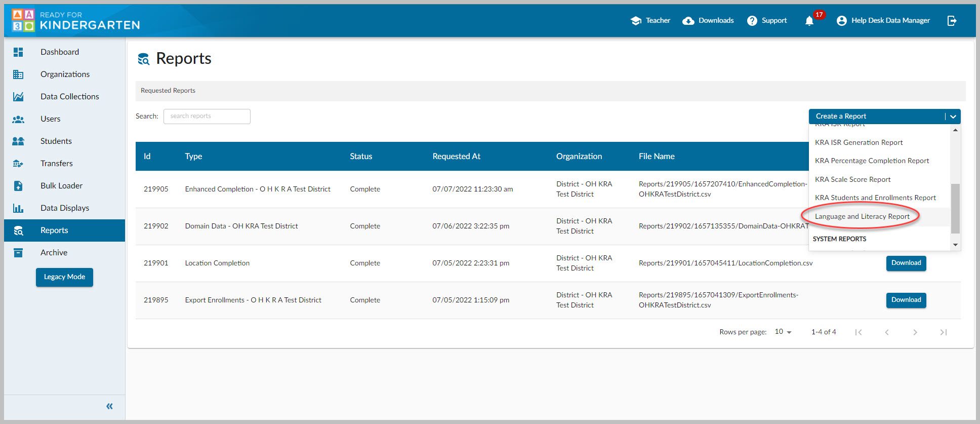The image size is (980, 424).
Task: Click Domain Data - OH KRA Test District
Action: coord(241,226)
